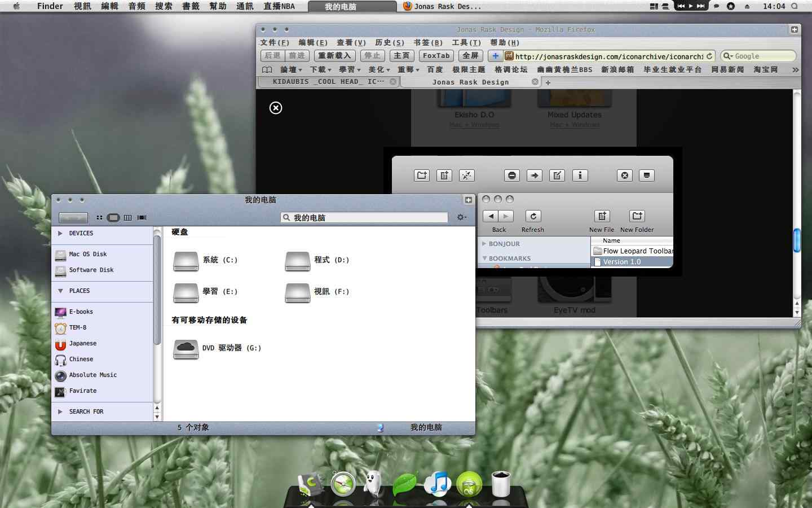
Task: Click the previous track button in menu bar
Action: point(681,6)
